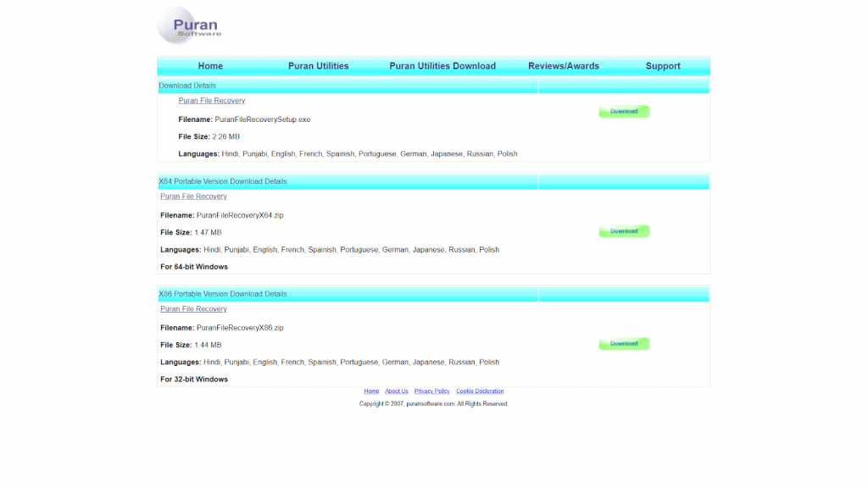The image size is (868, 488).
Task: Open the Puran Utilities Download menu item
Action: pos(442,66)
